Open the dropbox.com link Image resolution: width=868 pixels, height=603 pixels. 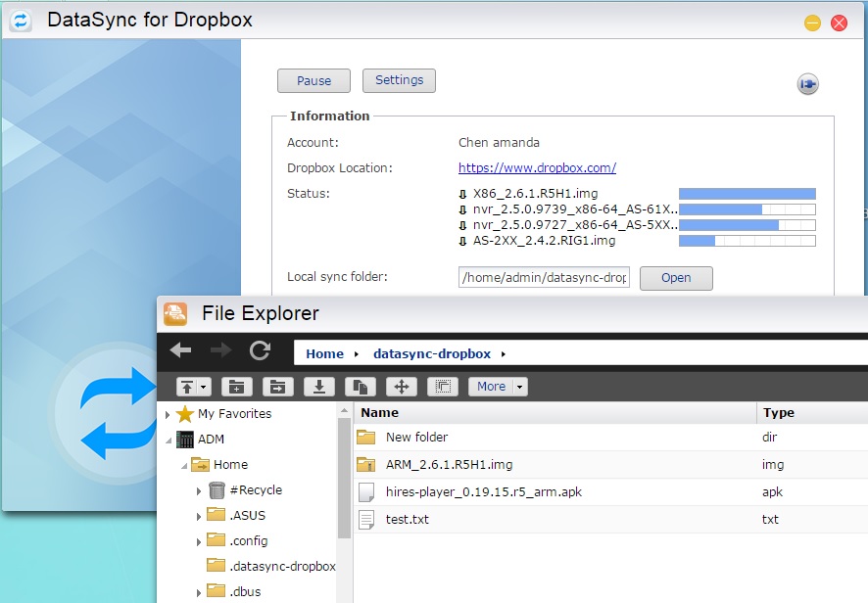537,167
